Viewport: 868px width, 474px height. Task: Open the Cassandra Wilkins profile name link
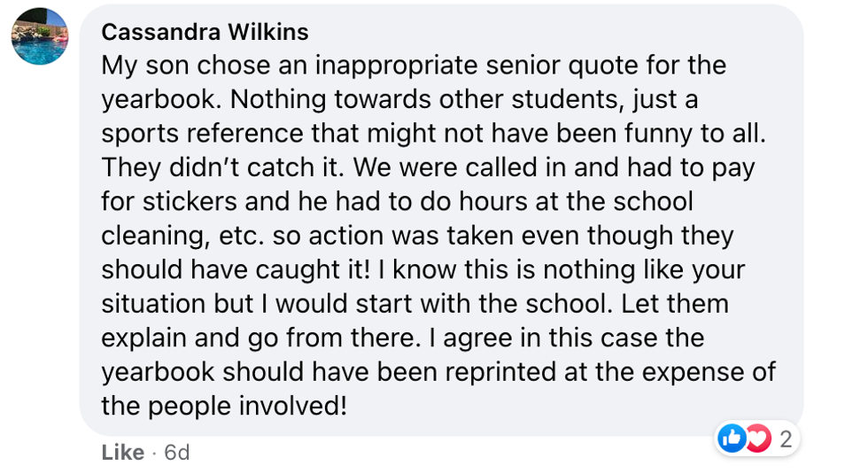tap(205, 33)
